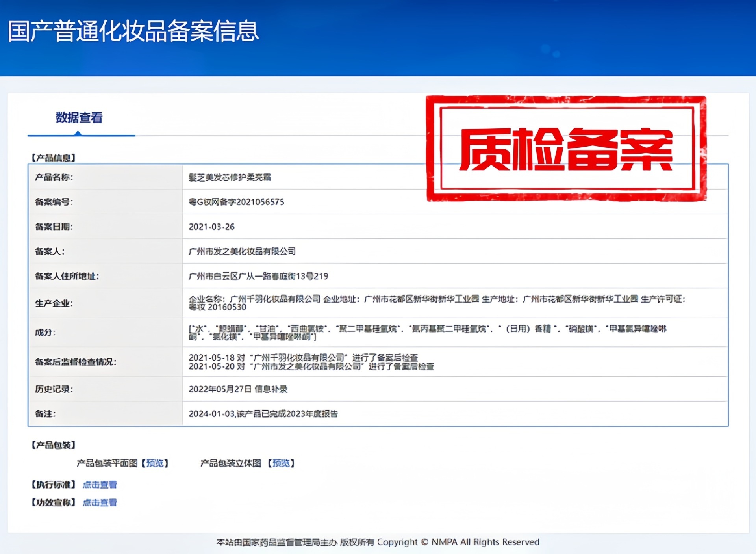Click the 国产普通化妆品备案信息 page title
The width and height of the screenshot is (756, 554).
pos(133,31)
